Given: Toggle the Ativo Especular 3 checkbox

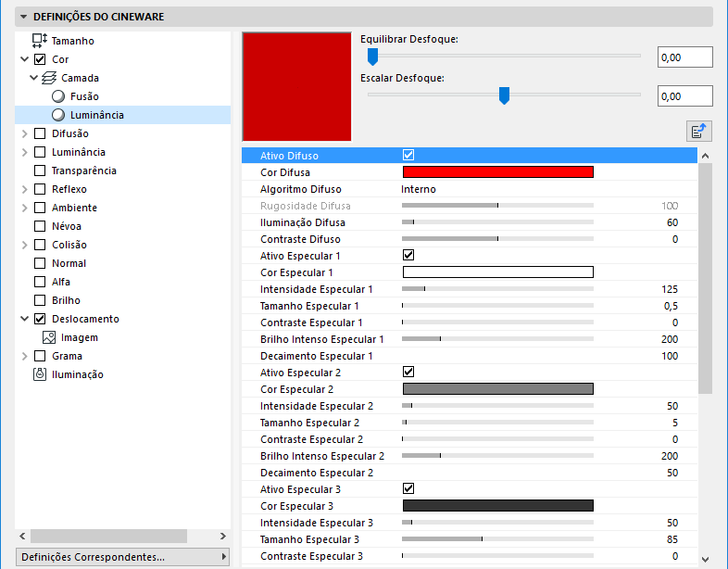Looking at the screenshot, I should coord(408,488).
